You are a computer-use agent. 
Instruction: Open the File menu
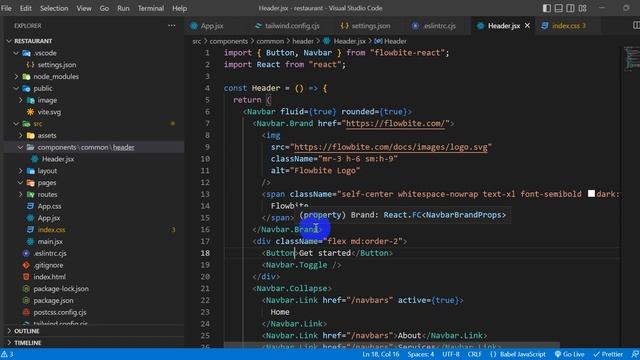pyautogui.click(x=6, y=8)
